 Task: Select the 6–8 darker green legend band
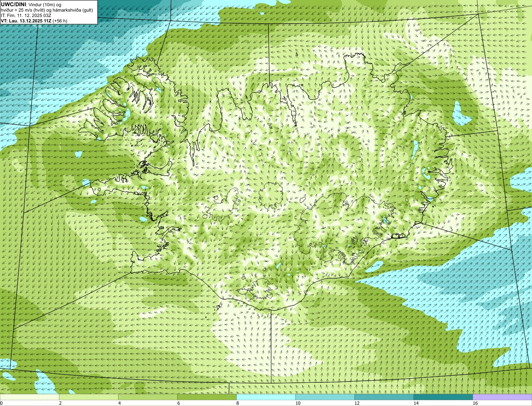click(x=207, y=397)
